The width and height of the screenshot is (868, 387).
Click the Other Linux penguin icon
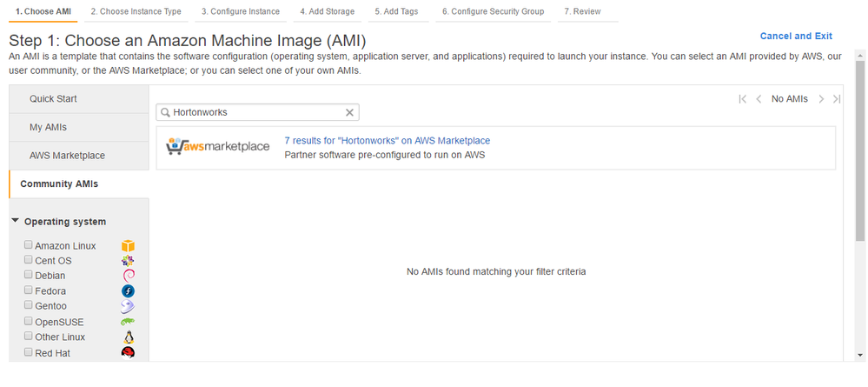(x=129, y=337)
